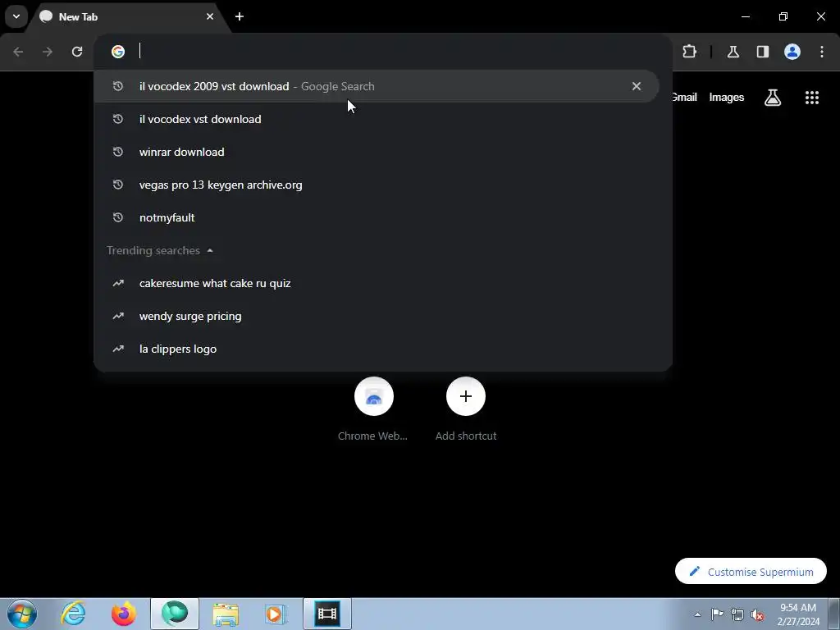Open the network tray icon
Image resolution: width=840 pixels, height=630 pixels.
pos(737,614)
